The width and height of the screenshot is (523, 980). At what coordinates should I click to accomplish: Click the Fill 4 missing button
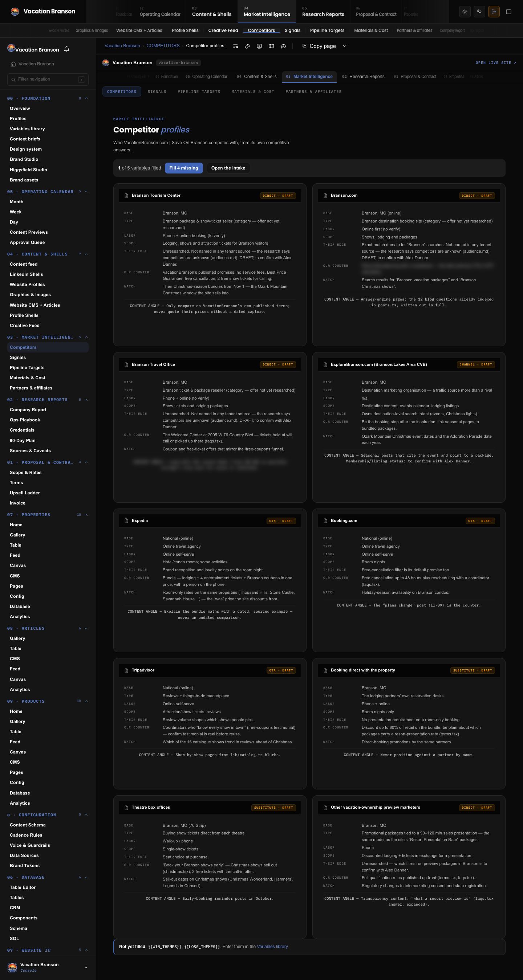click(184, 168)
